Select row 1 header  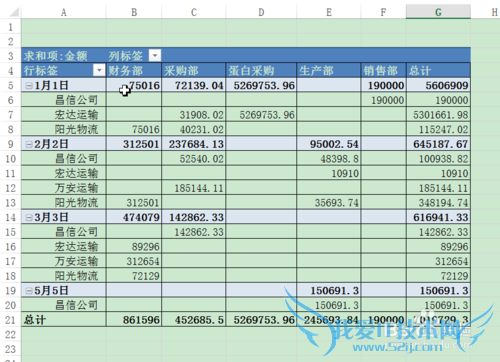[11, 27]
